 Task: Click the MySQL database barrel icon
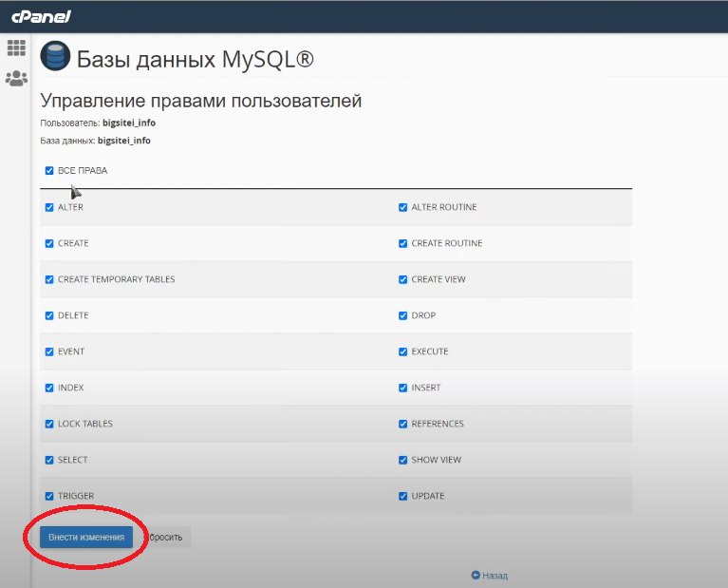[x=55, y=56]
